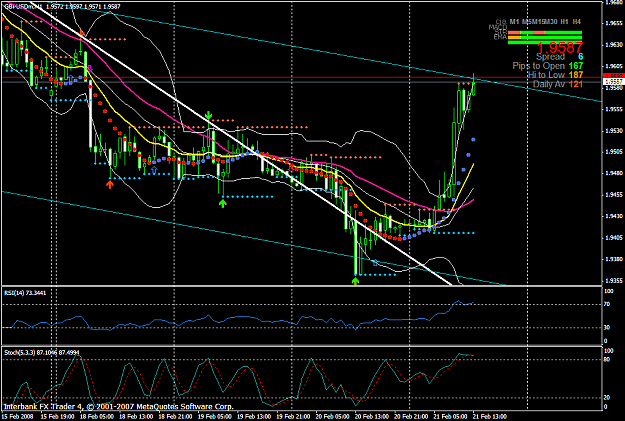Click the RSI(14) 73.3441 indicator label
The width and height of the screenshot is (625, 421).
[25, 293]
